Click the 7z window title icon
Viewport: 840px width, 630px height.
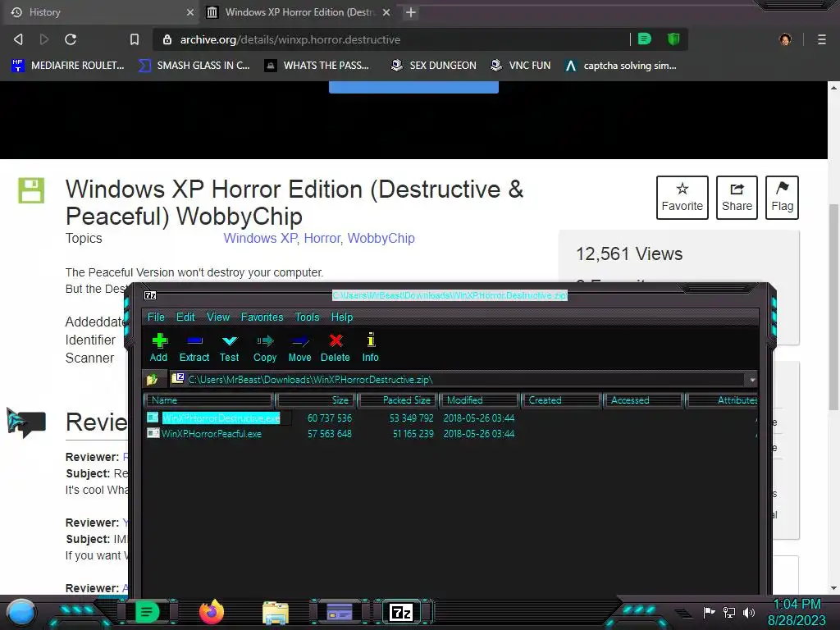[x=150, y=295]
